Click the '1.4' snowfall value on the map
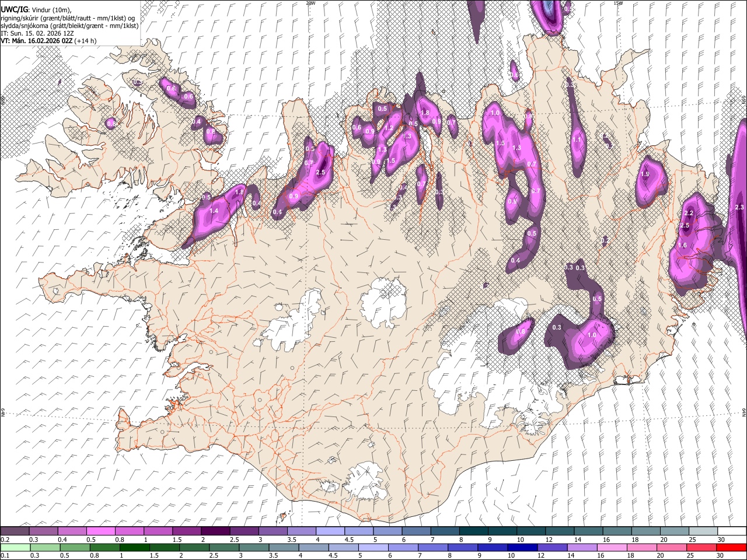The image size is (747, 560). point(214,211)
